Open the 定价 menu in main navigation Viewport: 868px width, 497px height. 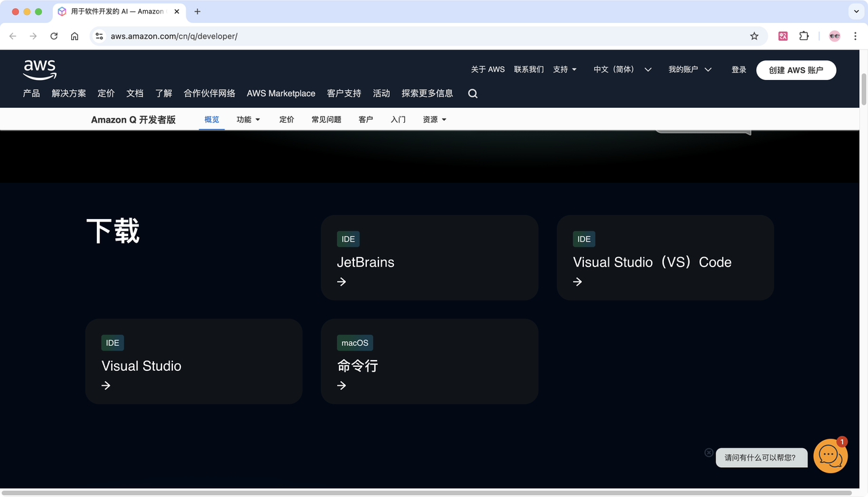[106, 94]
